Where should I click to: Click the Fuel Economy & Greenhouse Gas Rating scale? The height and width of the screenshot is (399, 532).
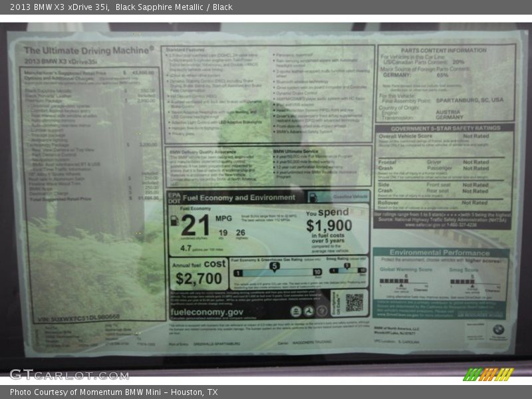click(277, 272)
